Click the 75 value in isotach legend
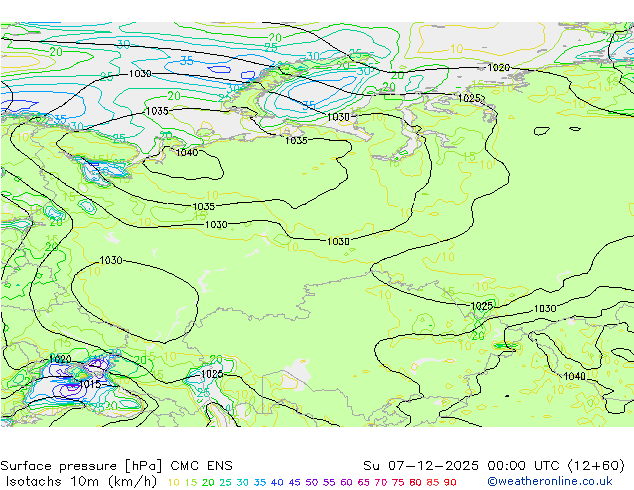Image resolution: width=634 pixels, height=490 pixels. pyautogui.click(x=398, y=482)
